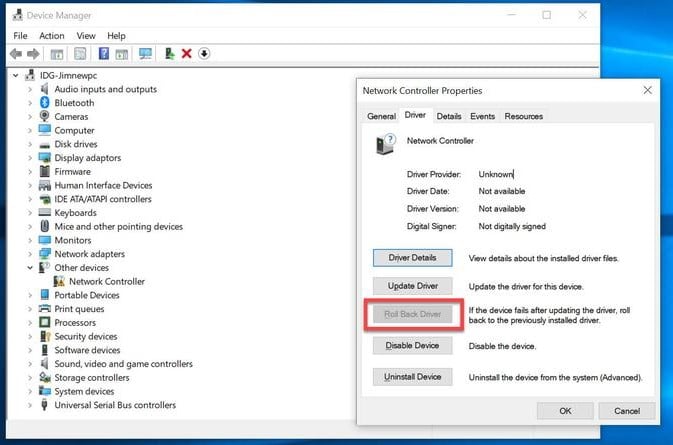Select the Audio inputs and outputs speaker icon
Screen dimensions: 673x445
[44, 89]
